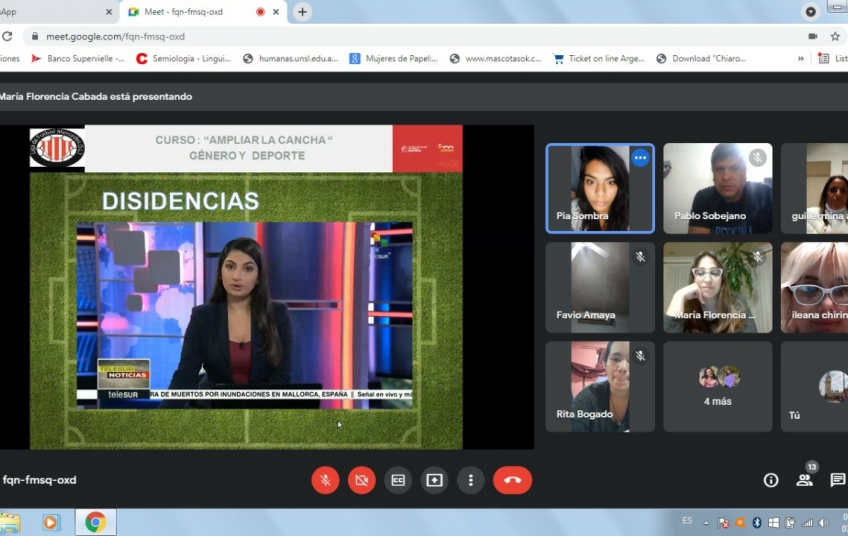Open media player icon in taskbar
The height and width of the screenshot is (536, 848).
(x=50, y=522)
